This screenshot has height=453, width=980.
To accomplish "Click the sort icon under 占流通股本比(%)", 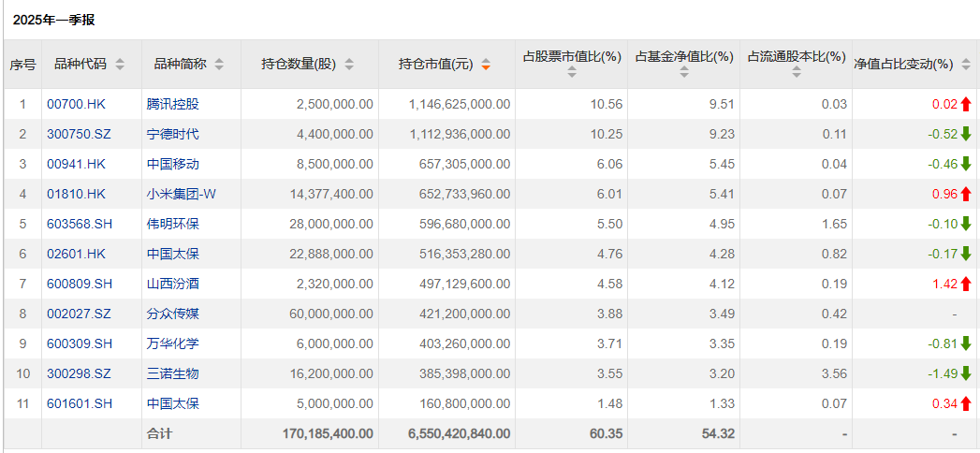I will (x=796, y=72).
